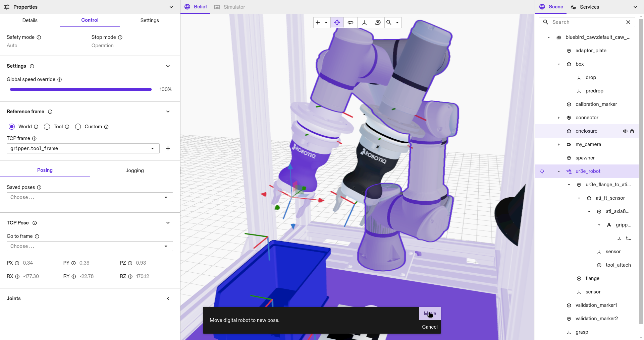644x340 pixels.
Task: Click the Move button to confirm robot pose
Action: point(430,314)
